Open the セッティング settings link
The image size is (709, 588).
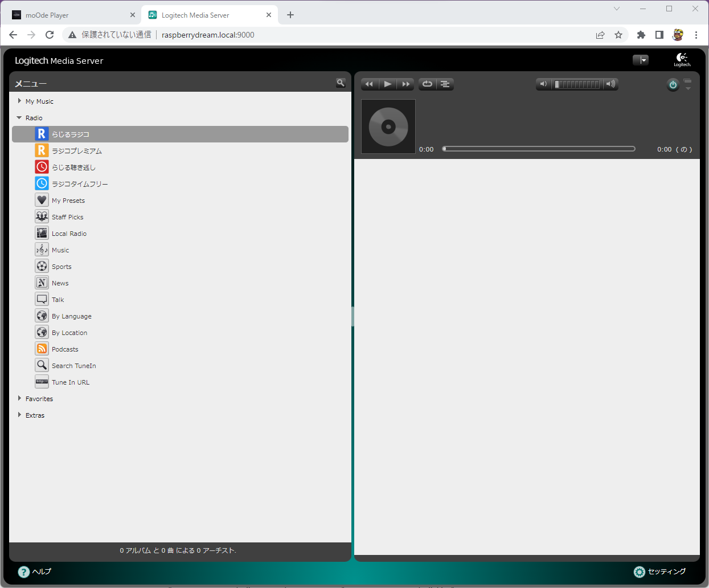pos(667,571)
